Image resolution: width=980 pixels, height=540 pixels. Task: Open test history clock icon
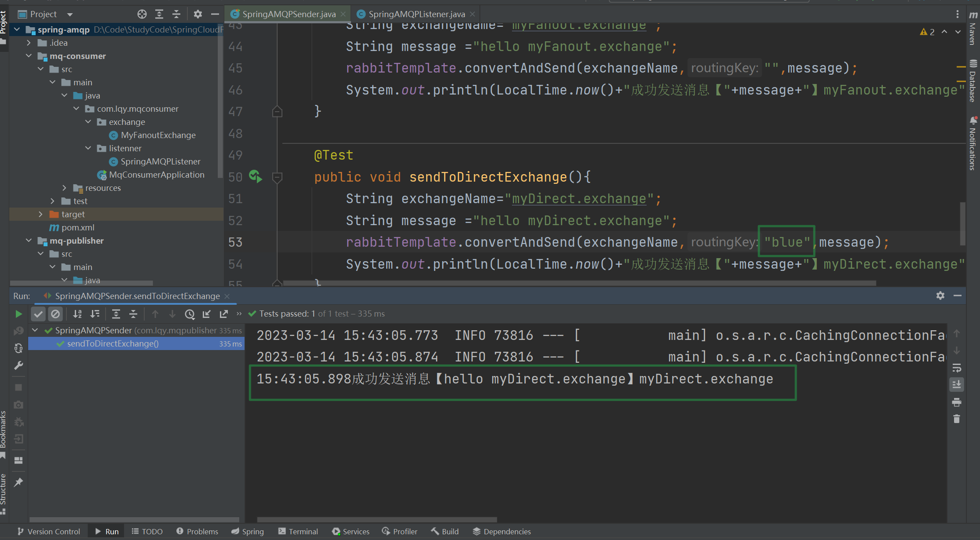[x=190, y=314]
